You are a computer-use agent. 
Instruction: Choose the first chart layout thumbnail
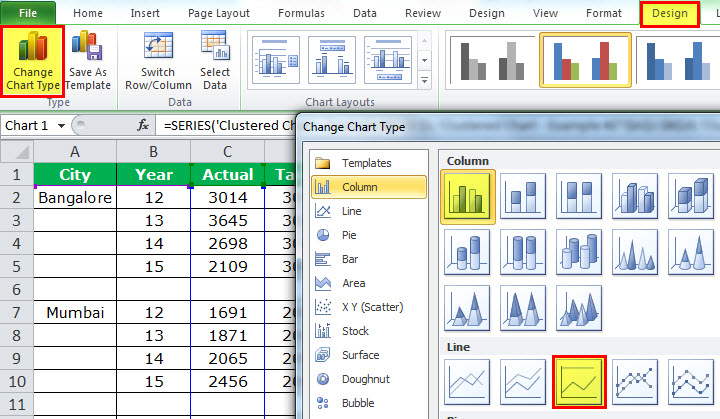click(276, 60)
